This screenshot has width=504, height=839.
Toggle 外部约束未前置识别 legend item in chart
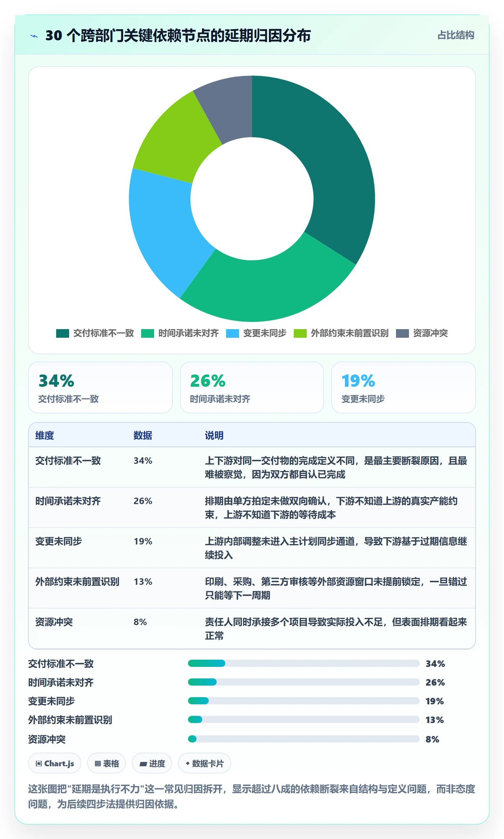coord(341,333)
